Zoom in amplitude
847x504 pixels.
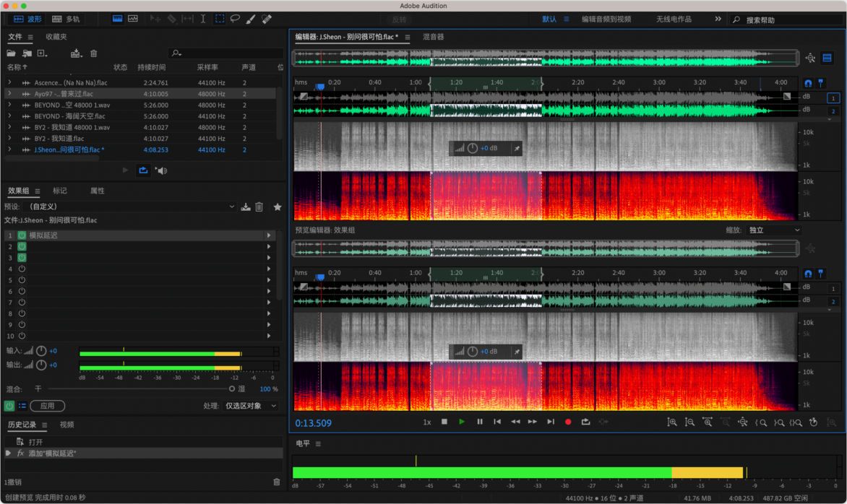click(671, 422)
